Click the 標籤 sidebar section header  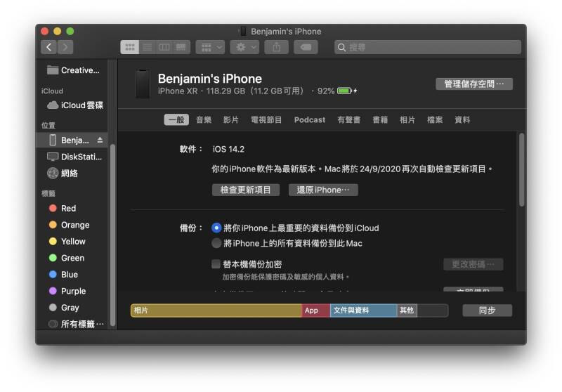pyautogui.click(x=48, y=193)
